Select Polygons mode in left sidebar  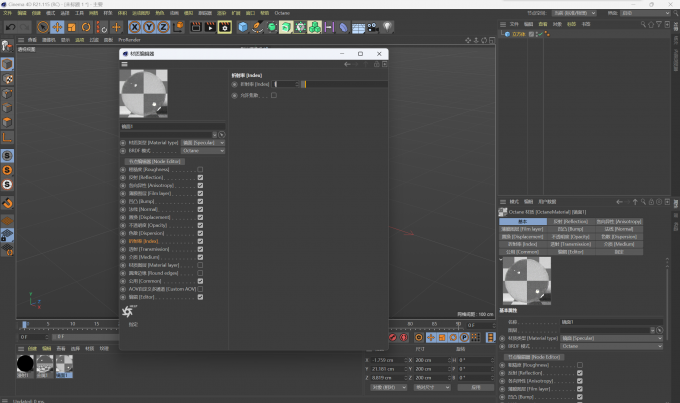[7, 122]
